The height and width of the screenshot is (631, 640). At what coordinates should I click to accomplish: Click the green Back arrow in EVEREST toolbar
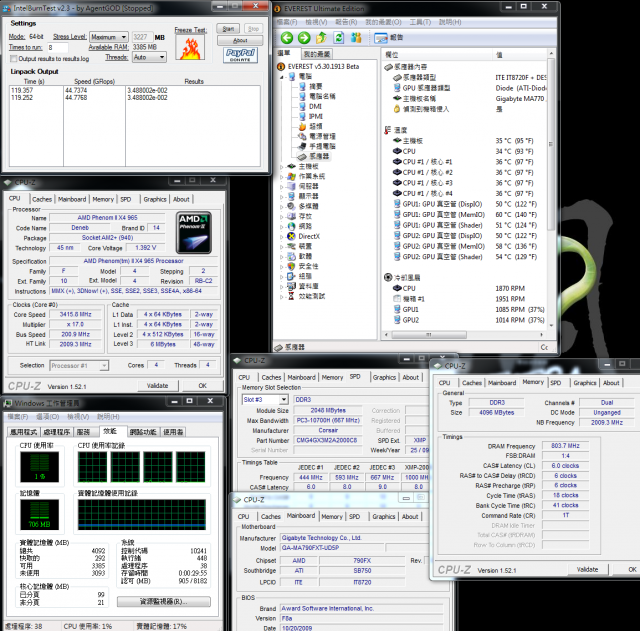[287, 38]
